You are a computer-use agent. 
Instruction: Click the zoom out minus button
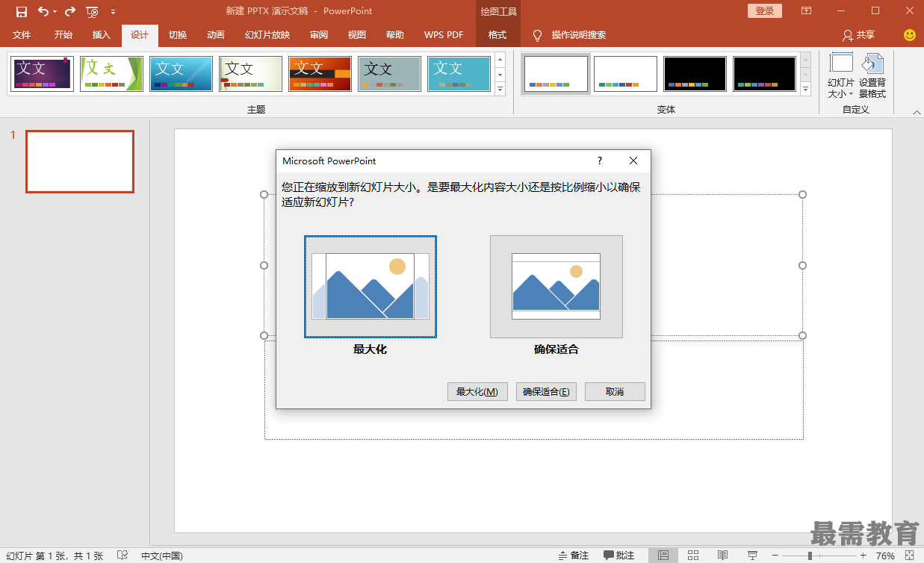click(x=777, y=556)
